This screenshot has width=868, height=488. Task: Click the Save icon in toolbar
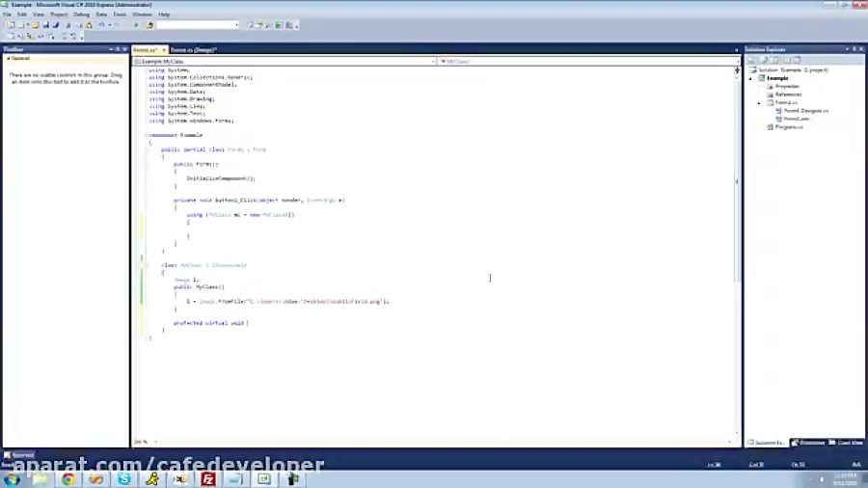(x=46, y=25)
